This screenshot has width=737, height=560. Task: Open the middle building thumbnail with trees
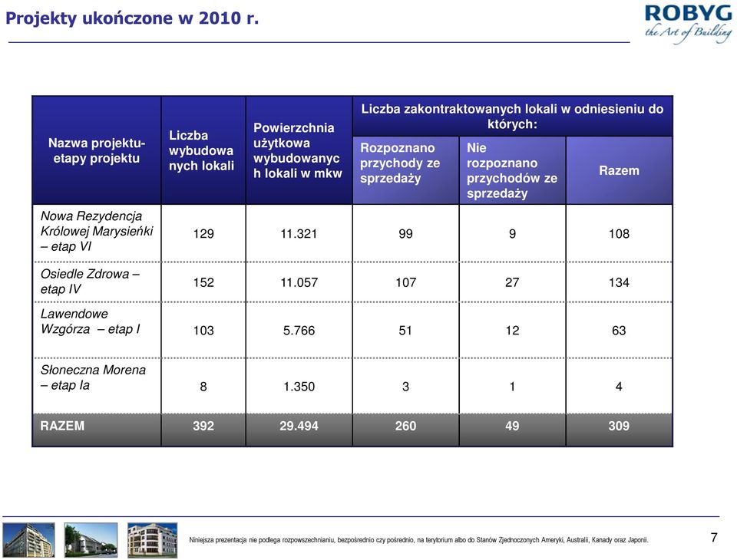click(91, 540)
